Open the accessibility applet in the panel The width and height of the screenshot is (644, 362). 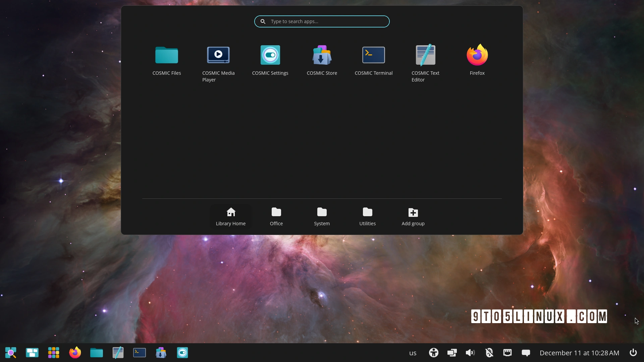(434, 353)
